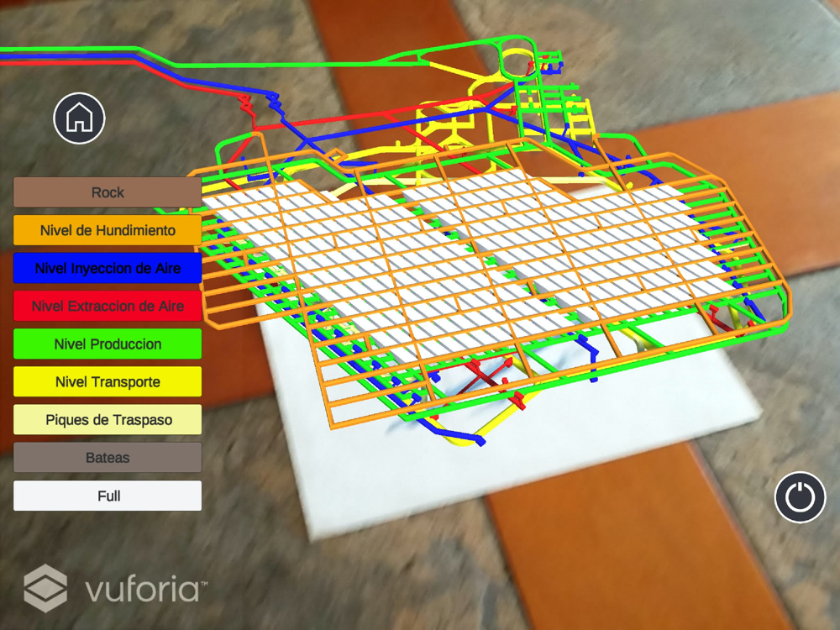Viewport: 840px width, 630px height.
Task: Show the Piques de Traspaso layer
Action: [108, 419]
